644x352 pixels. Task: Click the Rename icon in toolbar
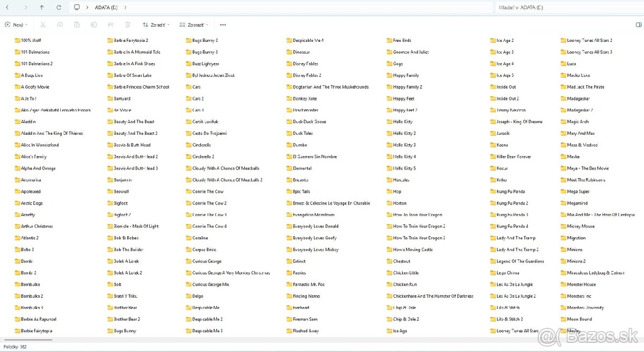tap(94, 25)
